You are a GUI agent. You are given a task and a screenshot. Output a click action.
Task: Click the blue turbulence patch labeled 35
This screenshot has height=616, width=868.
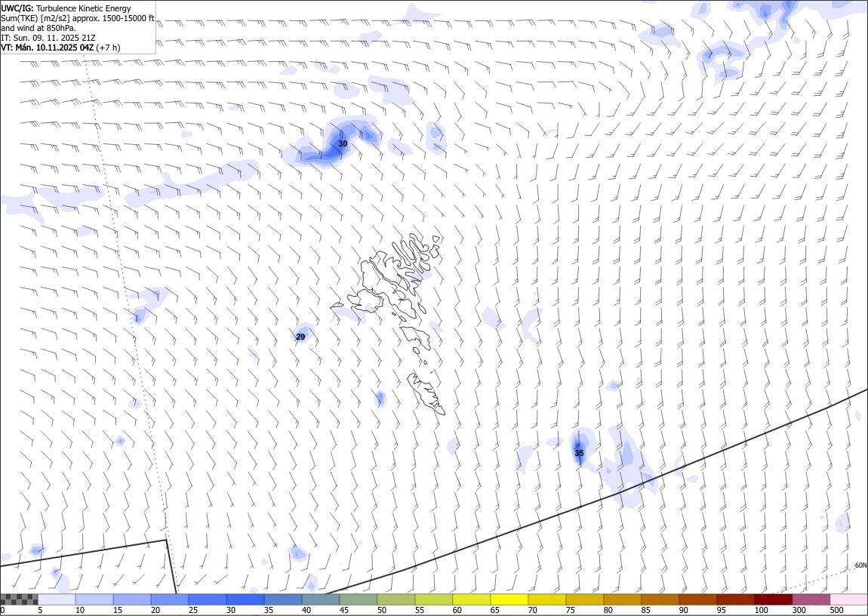[x=580, y=447]
